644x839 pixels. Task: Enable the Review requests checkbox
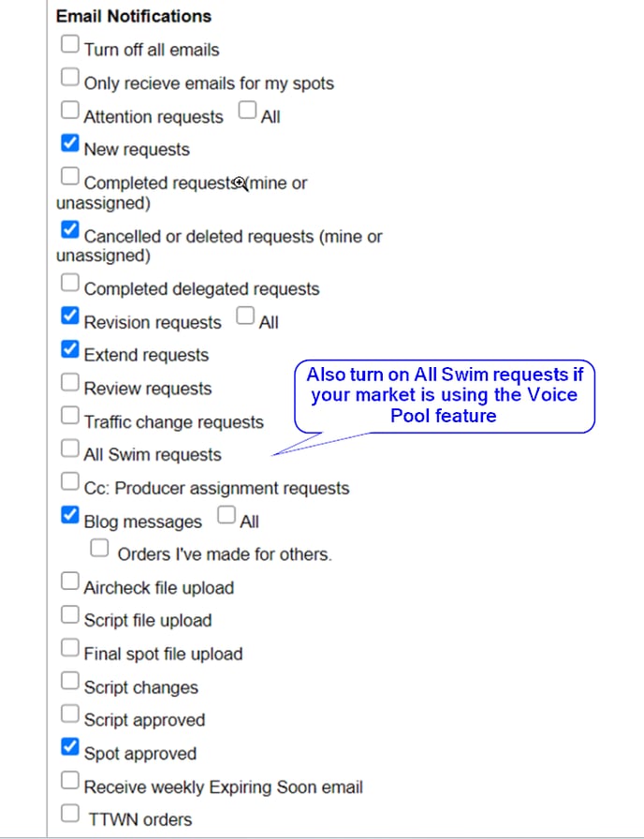tap(70, 382)
